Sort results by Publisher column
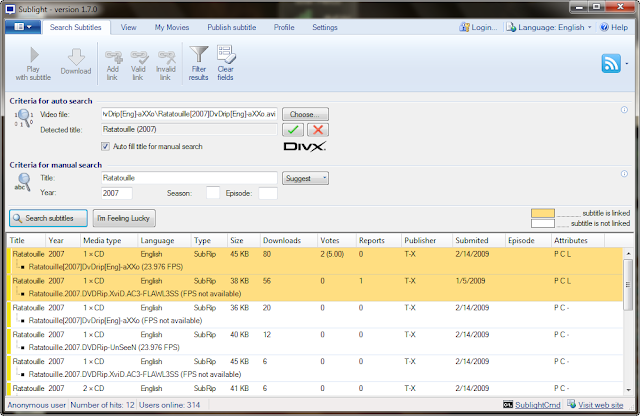Screen dimensions: 640x416 click(427, 240)
